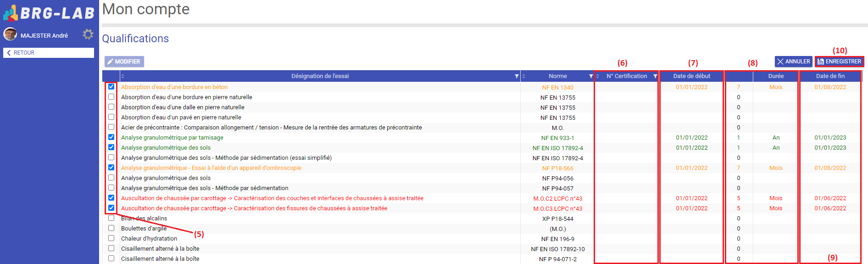The image size is (868, 264).
Task: Open the MAJESTER André user avatar
Action: (10, 34)
